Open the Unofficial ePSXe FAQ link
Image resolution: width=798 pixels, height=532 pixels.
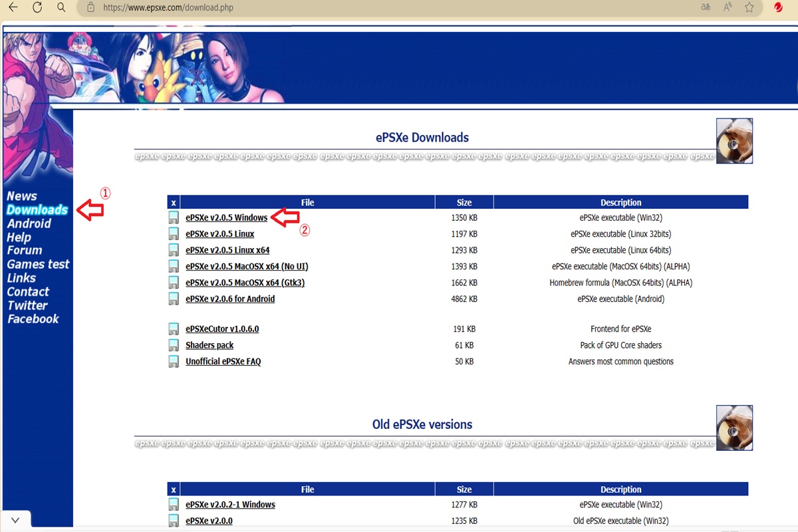[223, 362]
